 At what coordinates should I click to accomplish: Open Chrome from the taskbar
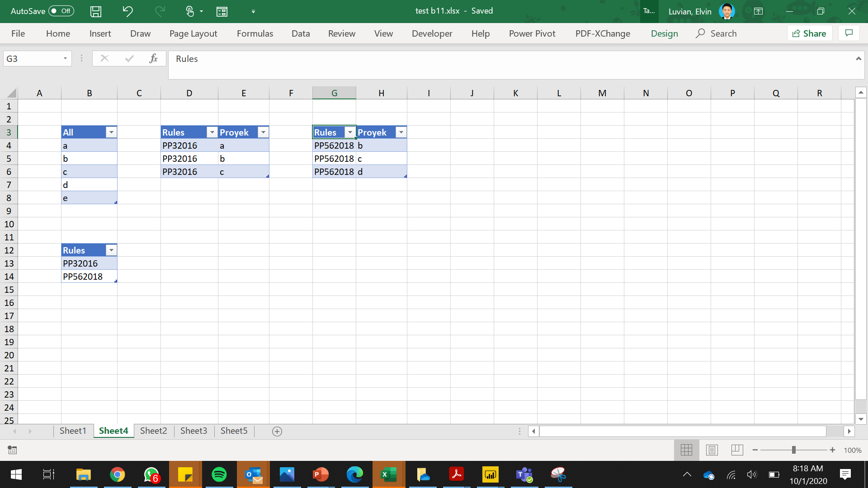click(x=118, y=474)
